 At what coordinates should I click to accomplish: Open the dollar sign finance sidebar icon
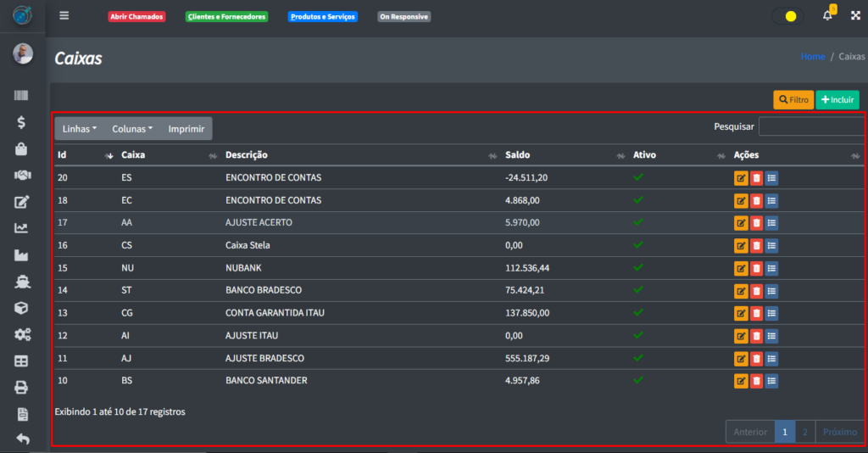(22, 122)
